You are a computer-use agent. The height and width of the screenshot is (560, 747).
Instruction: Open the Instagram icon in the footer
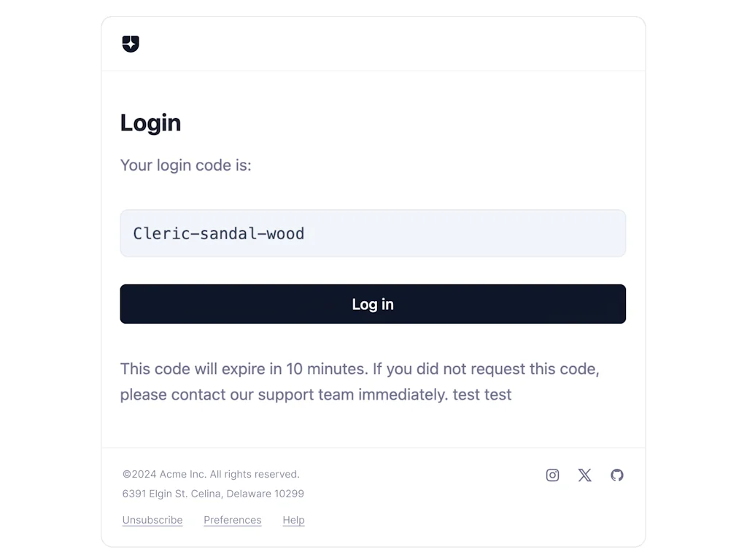pyautogui.click(x=552, y=475)
